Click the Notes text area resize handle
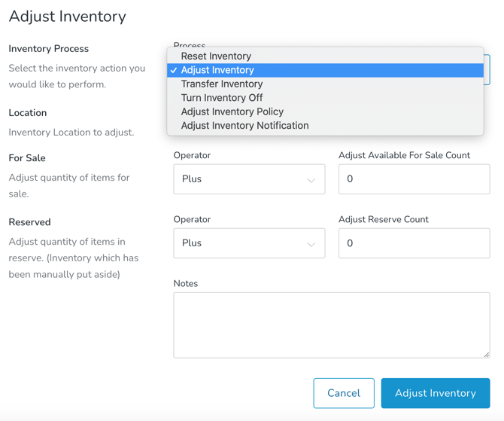 coord(486,354)
